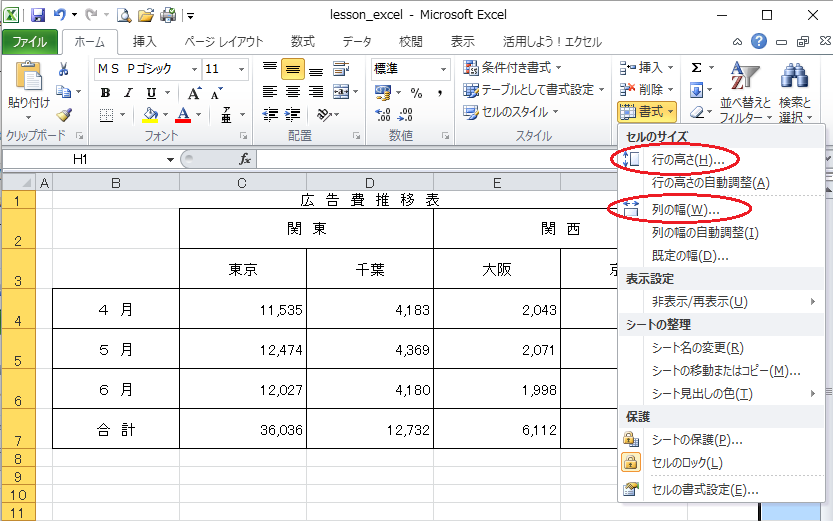
Task: Click the decrease decimal icon
Action: coord(405,115)
